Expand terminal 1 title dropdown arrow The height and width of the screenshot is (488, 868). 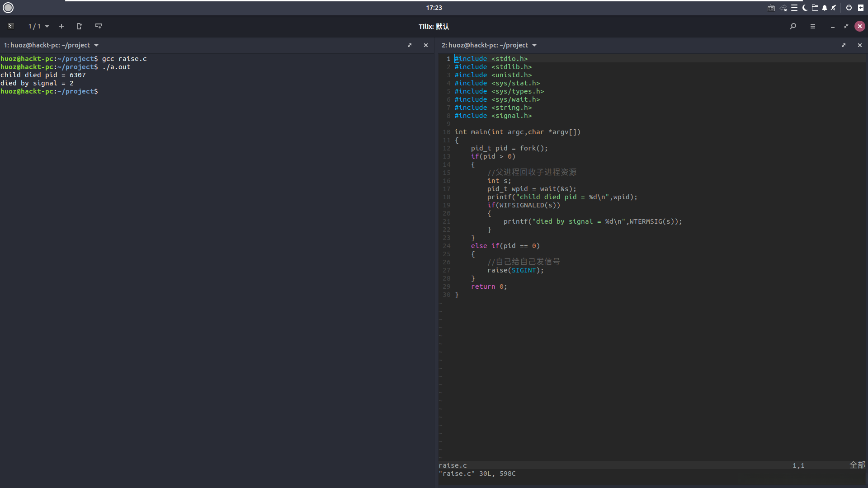point(96,45)
